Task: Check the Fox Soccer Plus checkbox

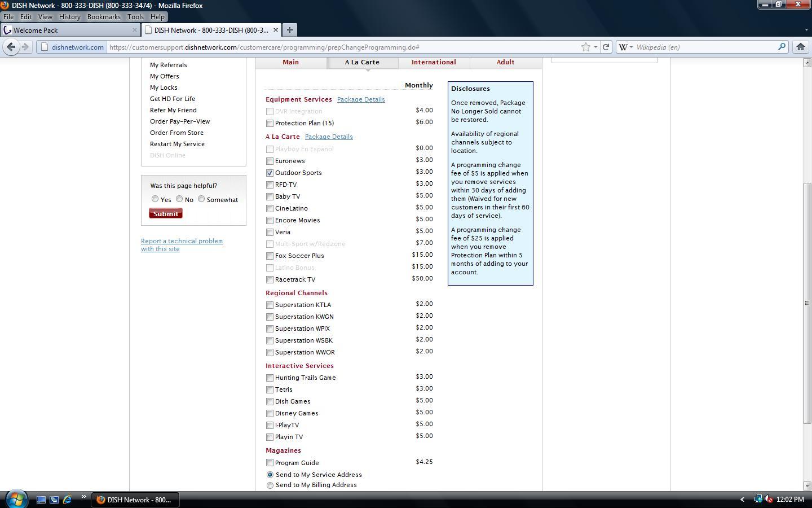Action: tap(270, 256)
